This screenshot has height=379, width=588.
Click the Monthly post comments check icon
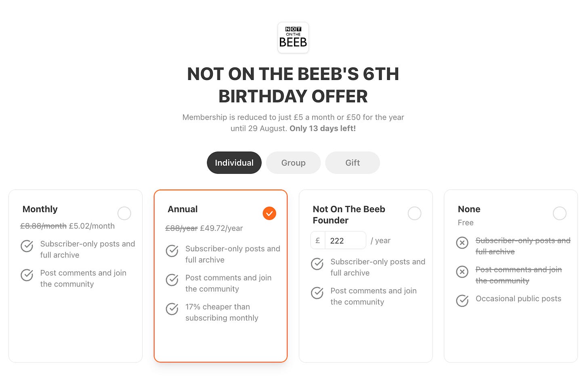(27, 275)
